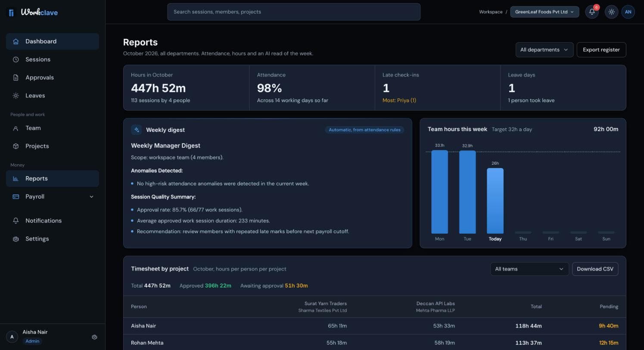Click the Aisha Nair avatar in sidebar footer
644x350 pixels.
[12, 337]
